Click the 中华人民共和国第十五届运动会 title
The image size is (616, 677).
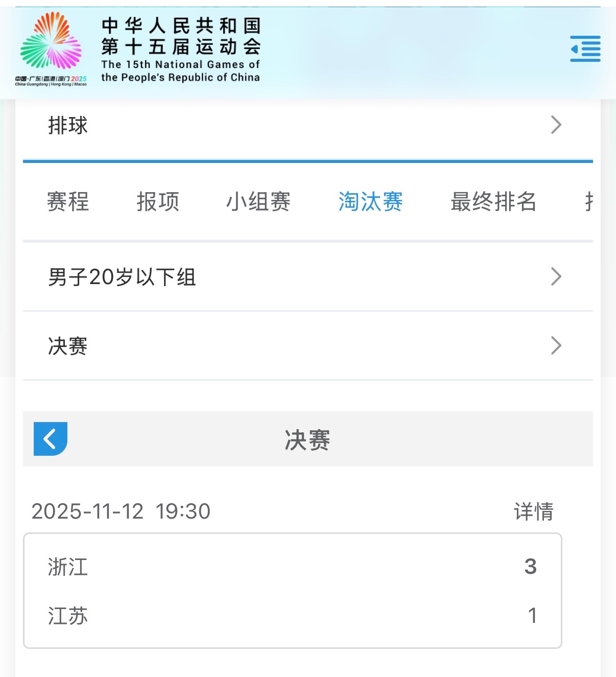tap(181, 36)
